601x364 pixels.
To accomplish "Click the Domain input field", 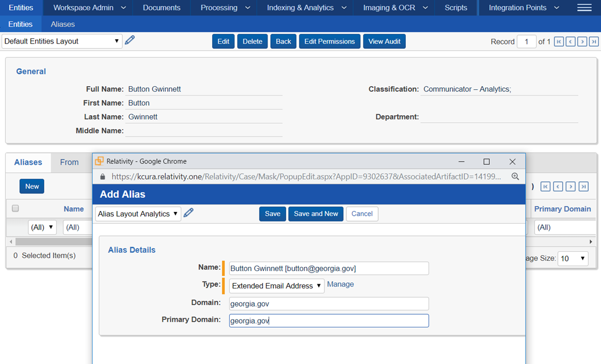I will (x=329, y=303).
